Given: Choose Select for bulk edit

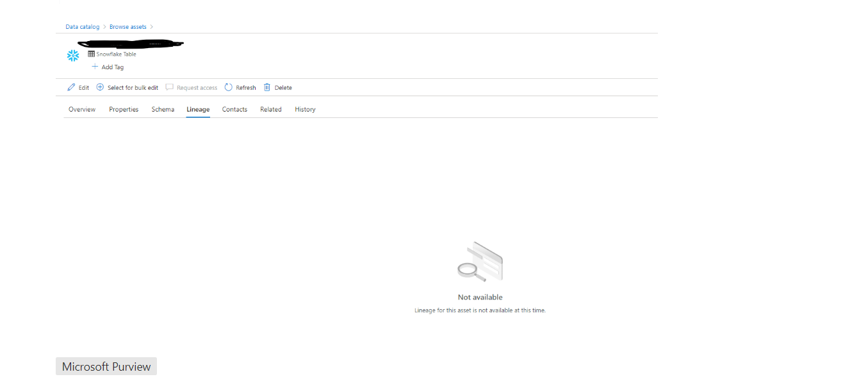Looking at the screenshot, I should 133,88.
